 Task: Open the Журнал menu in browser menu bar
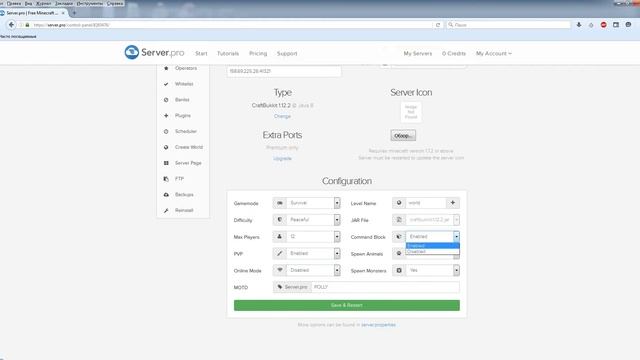pos(44,3)
